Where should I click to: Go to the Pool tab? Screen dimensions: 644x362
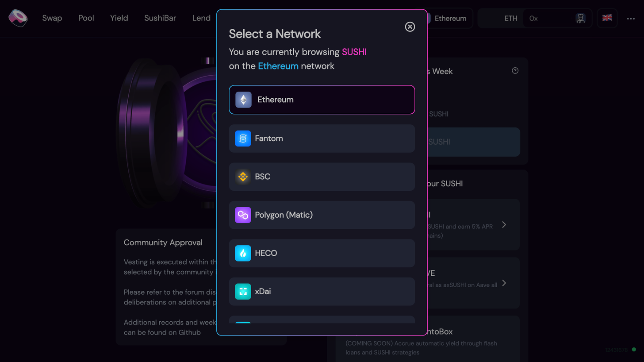[86, 18]
